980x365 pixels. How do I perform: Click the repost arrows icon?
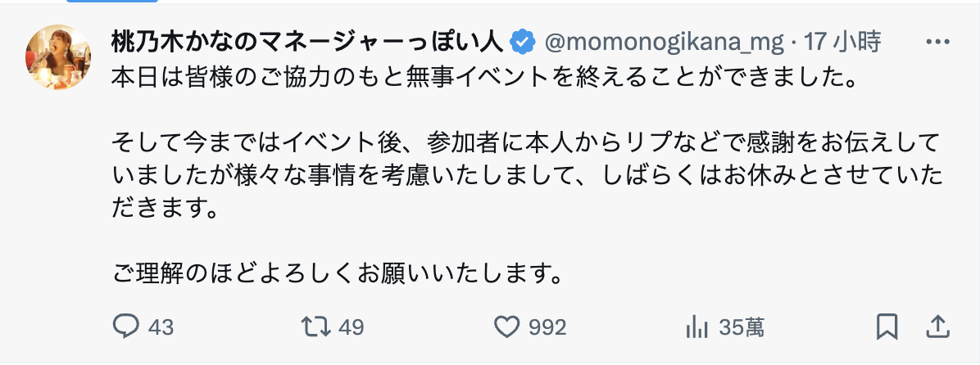314,327
